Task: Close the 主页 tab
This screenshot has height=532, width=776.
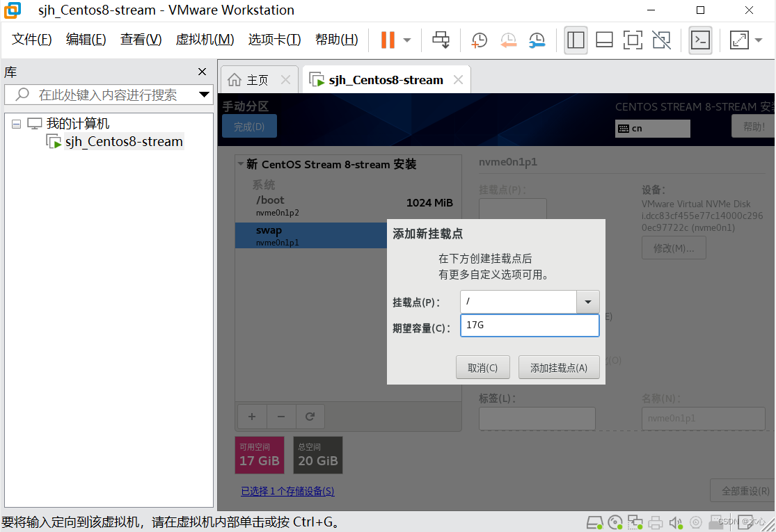Action: click(285, 79)
